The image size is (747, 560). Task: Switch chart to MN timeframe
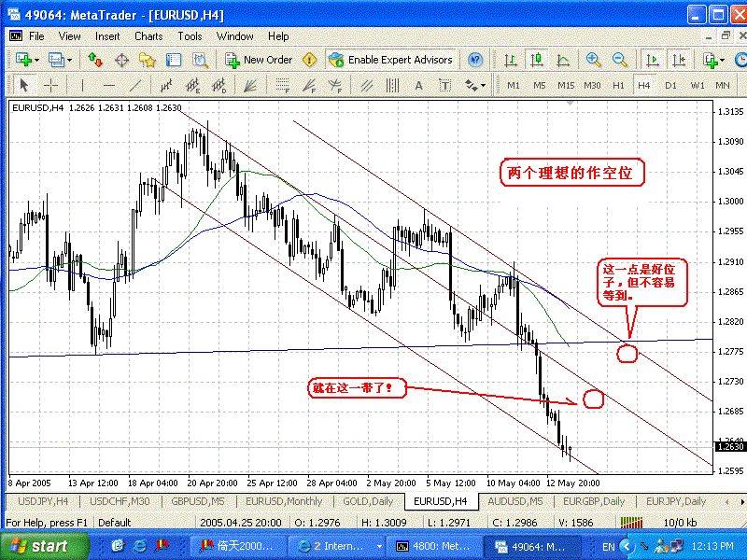pyautogui.click(x=722, y=86)
